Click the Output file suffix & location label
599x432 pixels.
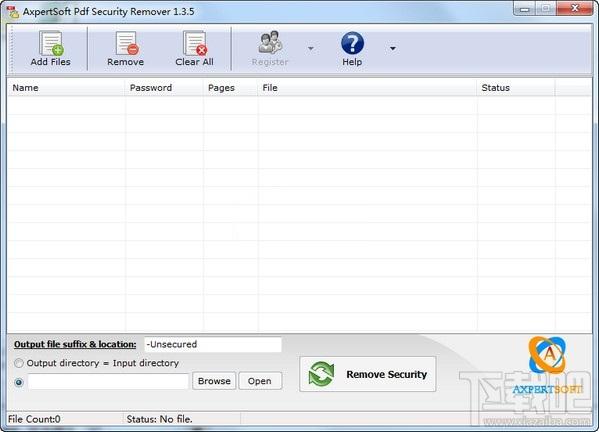point(75,344)
